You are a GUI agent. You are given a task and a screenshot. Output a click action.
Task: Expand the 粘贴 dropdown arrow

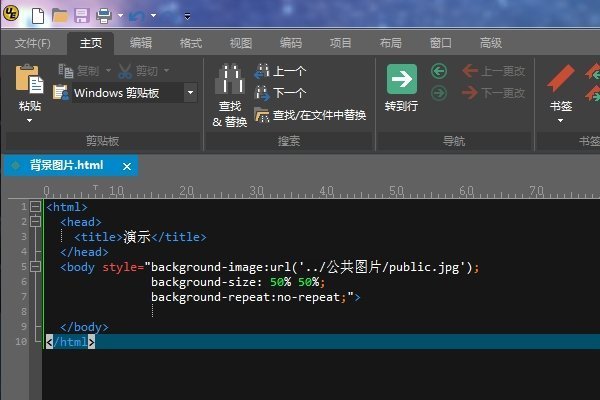[29, 121]
